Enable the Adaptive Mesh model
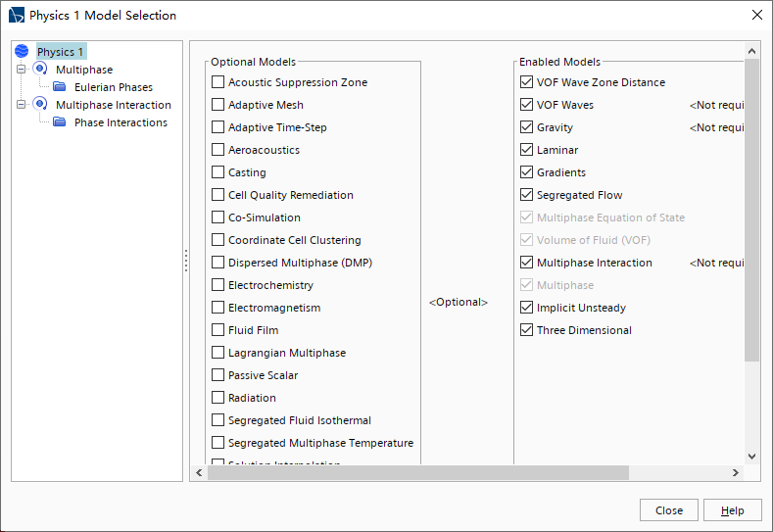 (x=218, y=105)
